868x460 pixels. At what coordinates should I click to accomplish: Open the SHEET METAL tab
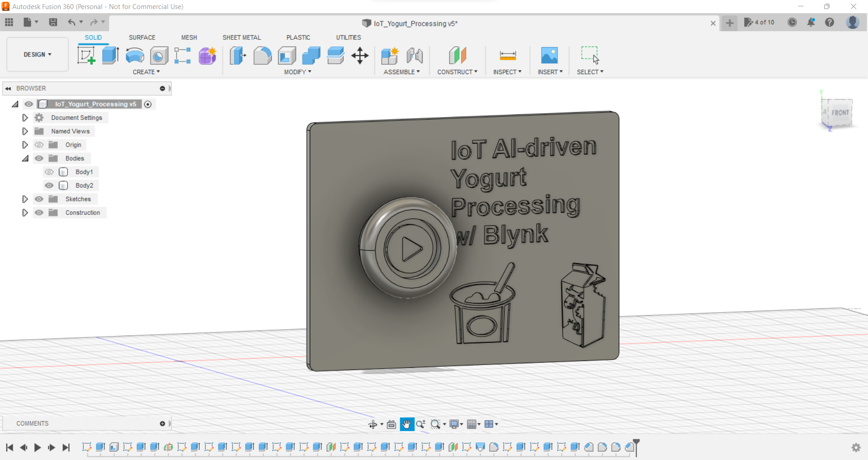pos(241,38)
